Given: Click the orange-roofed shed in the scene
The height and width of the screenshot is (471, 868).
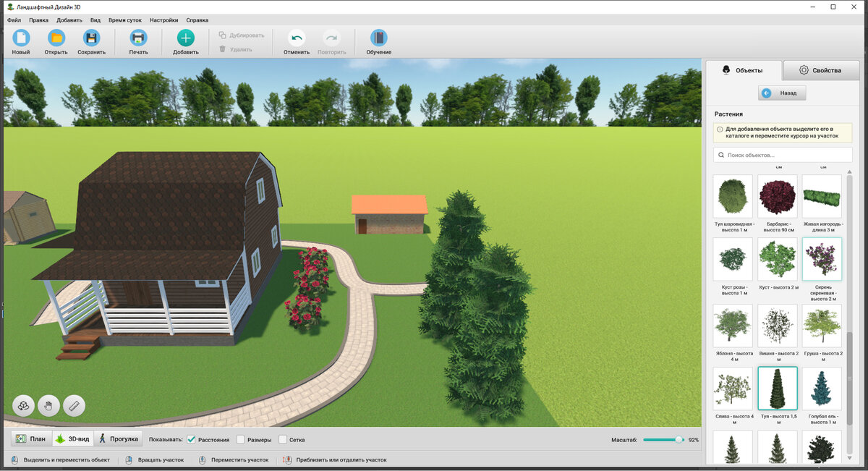Looking at the screenshot, I should click(391, 214).
